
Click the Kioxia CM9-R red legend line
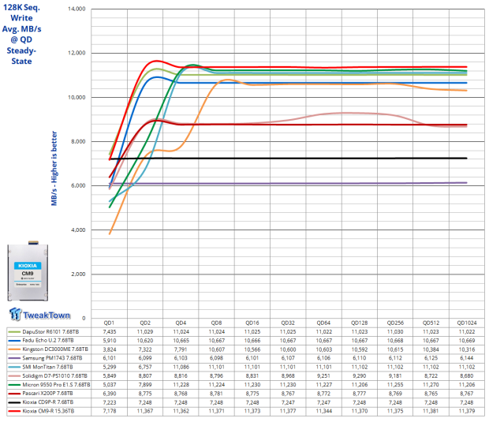click(14, 411)
